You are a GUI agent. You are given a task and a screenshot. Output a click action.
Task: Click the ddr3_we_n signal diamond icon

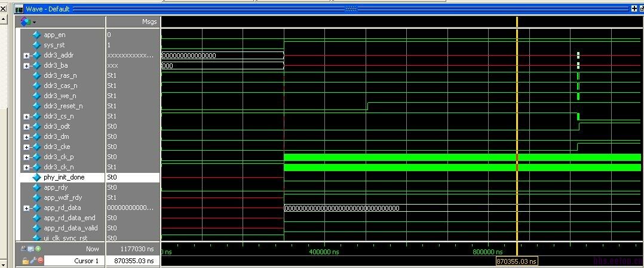point(37,96)
